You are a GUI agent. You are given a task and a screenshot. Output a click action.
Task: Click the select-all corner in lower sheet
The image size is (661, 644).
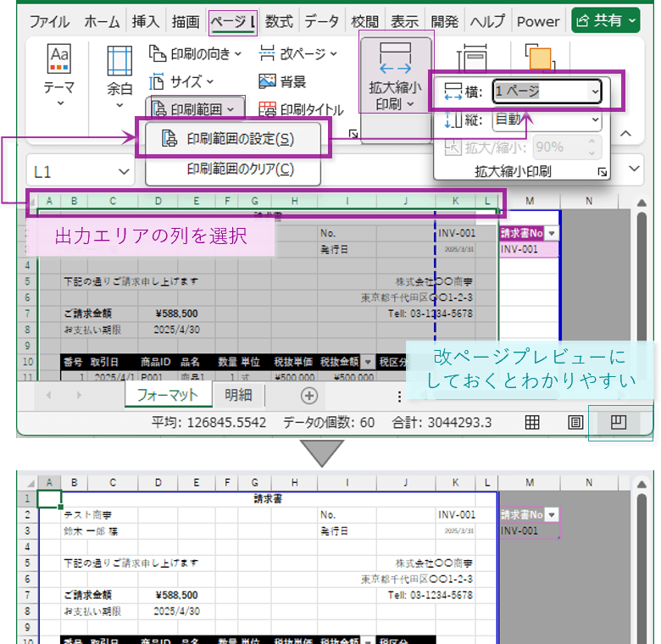click(30, 483)
